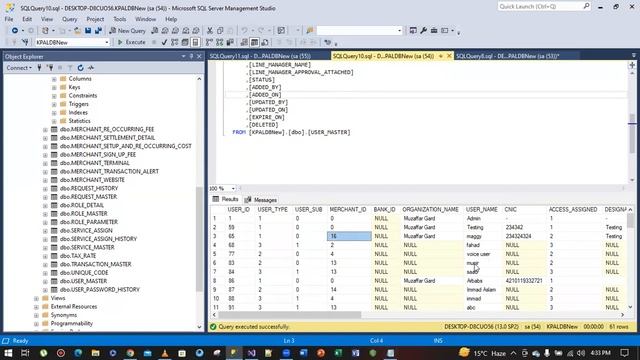Expand dbo.MERCHANT_TERMINAL table node
The image size is (640, 360).
tap(45, 163)
